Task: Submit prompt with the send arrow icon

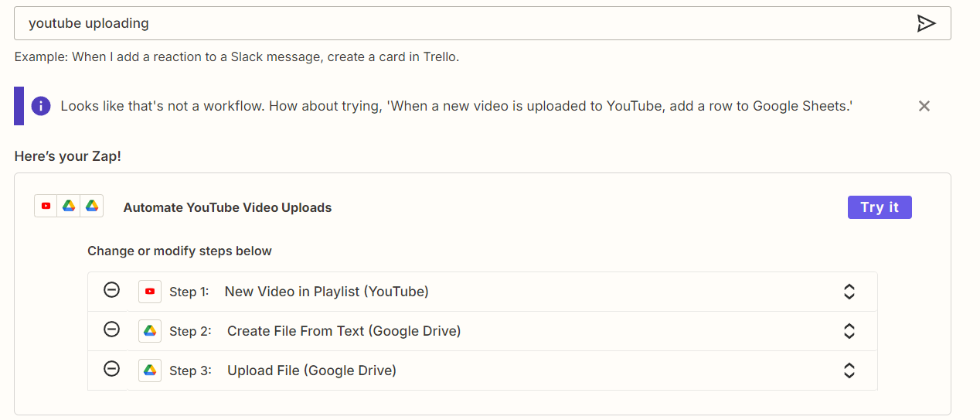Action: [x=926, y=23]
